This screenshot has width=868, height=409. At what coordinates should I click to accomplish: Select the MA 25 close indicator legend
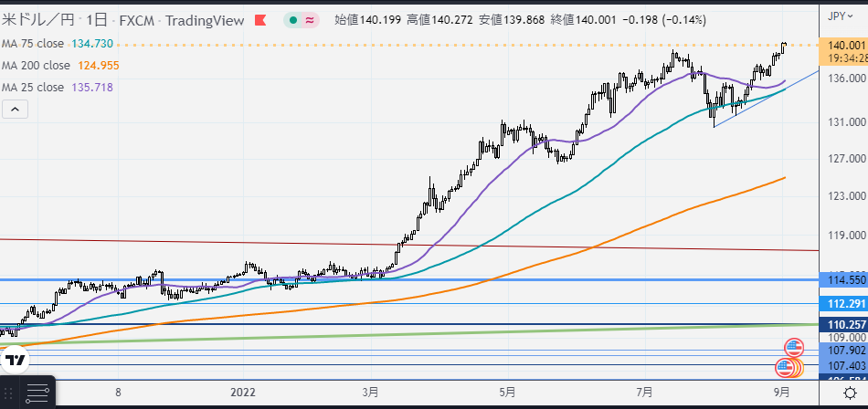click(x=33, y=88)
